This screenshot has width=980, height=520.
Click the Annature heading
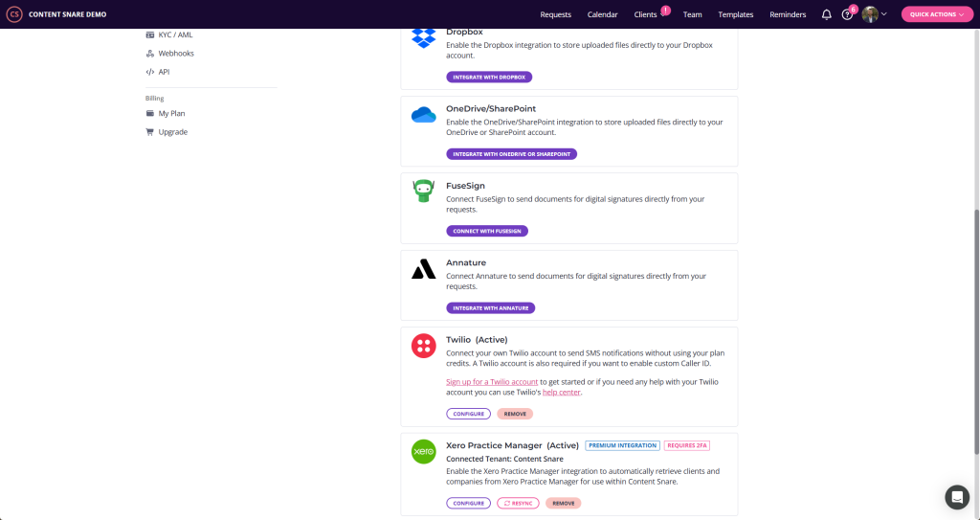(466, 262)
